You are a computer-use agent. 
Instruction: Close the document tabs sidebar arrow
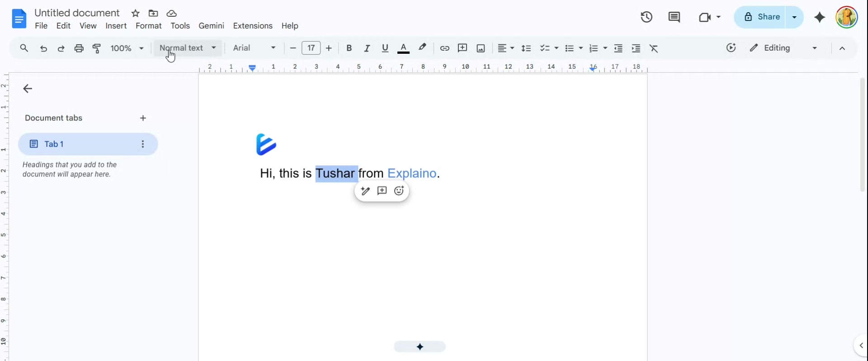click(28, 89)
